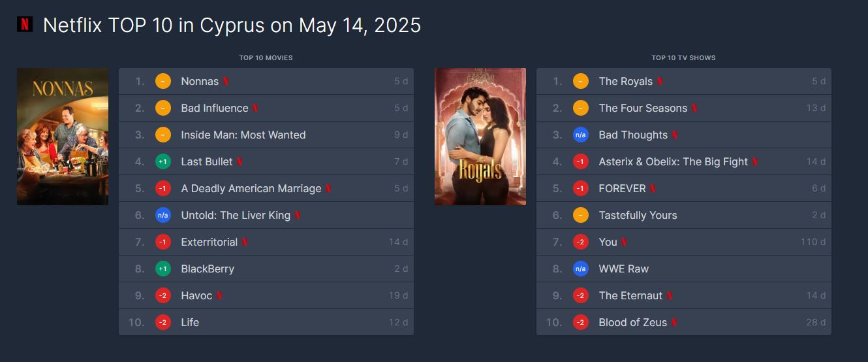Open the Inside Man: Most Wanted title link
This screenshot has height=362, width=868.
243,135
